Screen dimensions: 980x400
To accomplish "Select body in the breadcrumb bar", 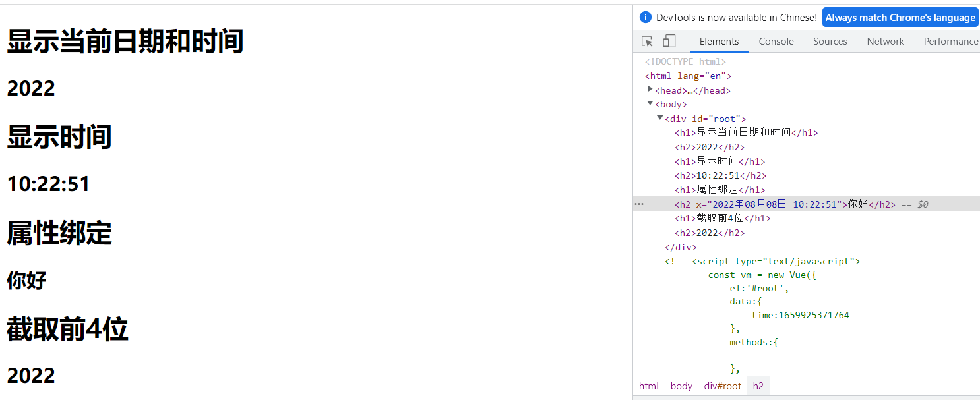I will pyautogui.click(x=681, y=386).
